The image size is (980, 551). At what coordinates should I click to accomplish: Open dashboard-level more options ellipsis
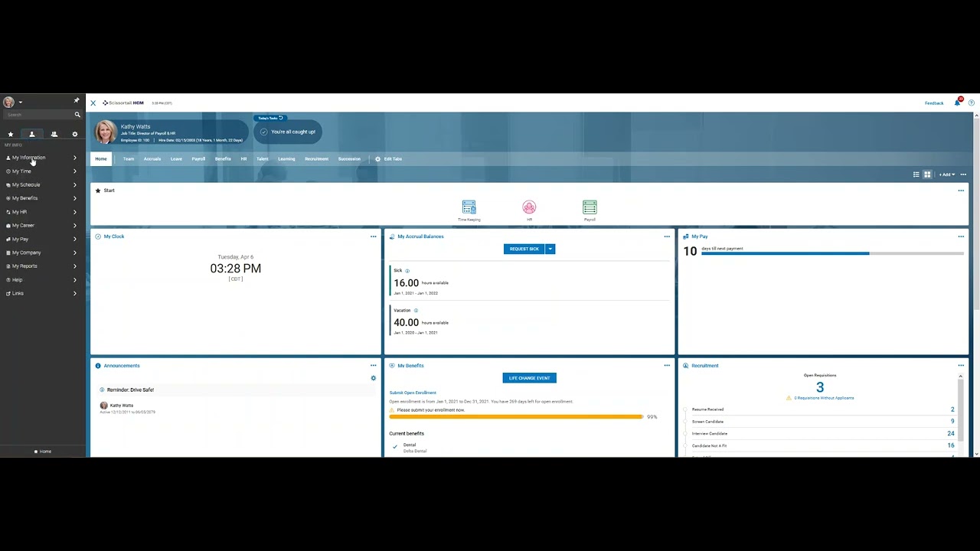pyautogui.click(x=963, y=174)
